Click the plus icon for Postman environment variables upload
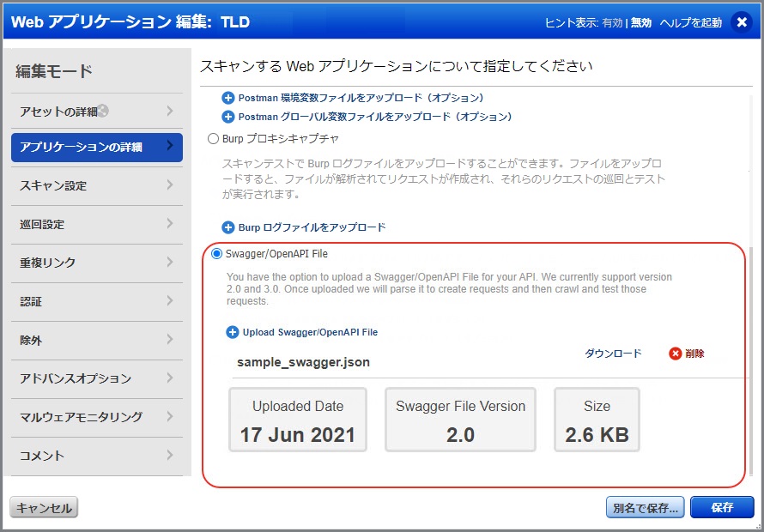 tap(228, 98)
